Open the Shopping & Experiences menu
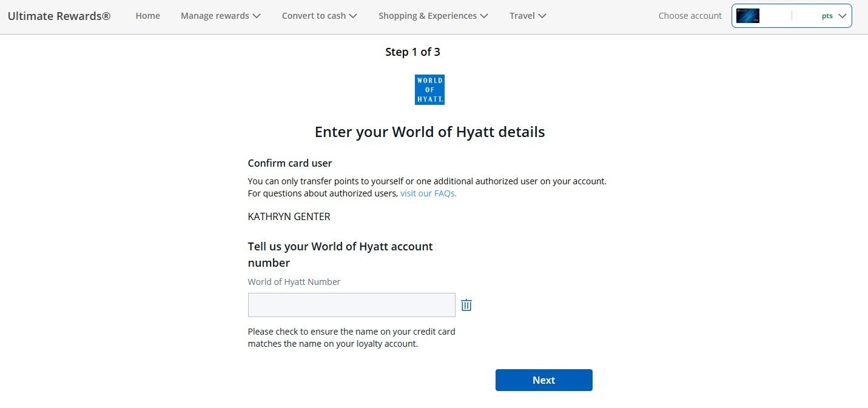 tap(428, 16)
